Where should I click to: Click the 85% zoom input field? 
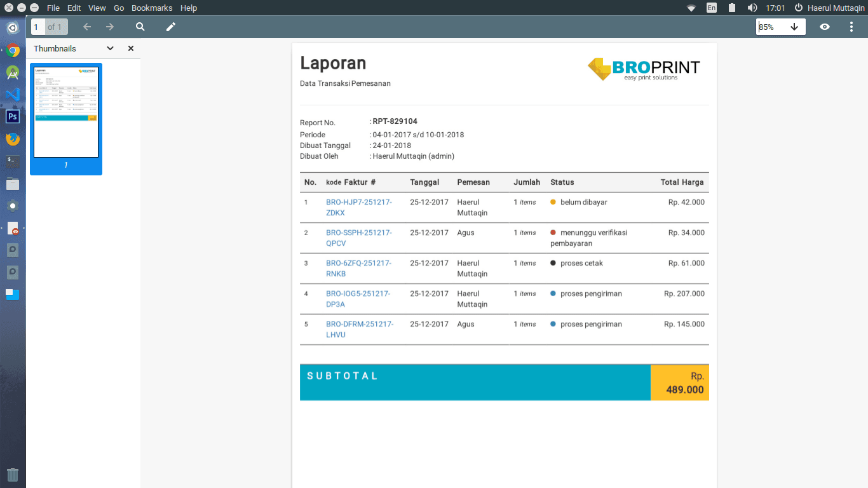[x=771, y=27]
